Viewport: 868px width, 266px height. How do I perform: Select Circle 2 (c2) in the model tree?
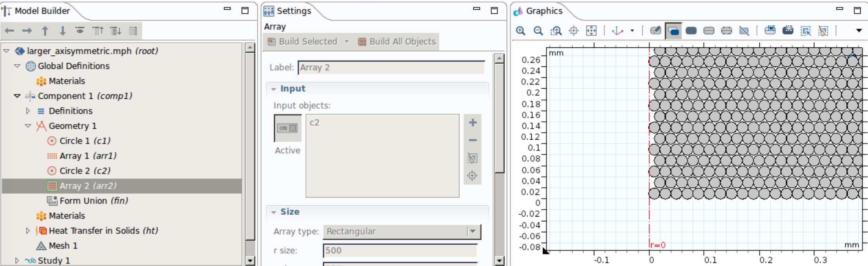click(85, 171)
